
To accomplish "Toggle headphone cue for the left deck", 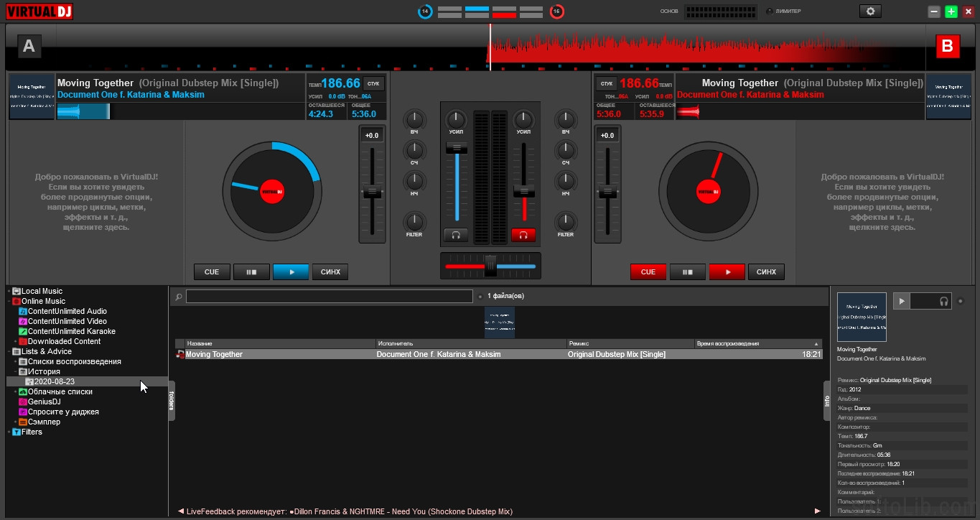I will (x=457, y=235).
